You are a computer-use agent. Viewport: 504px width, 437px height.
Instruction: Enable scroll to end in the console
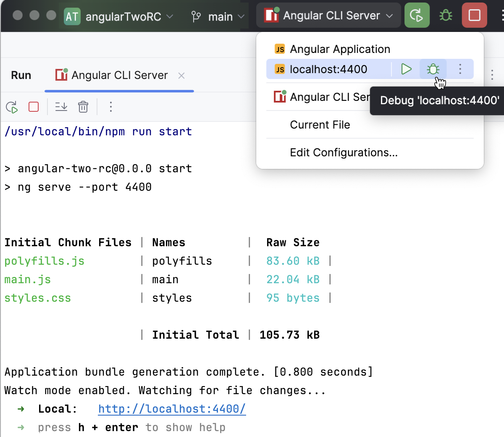click(x=61, y=107)
